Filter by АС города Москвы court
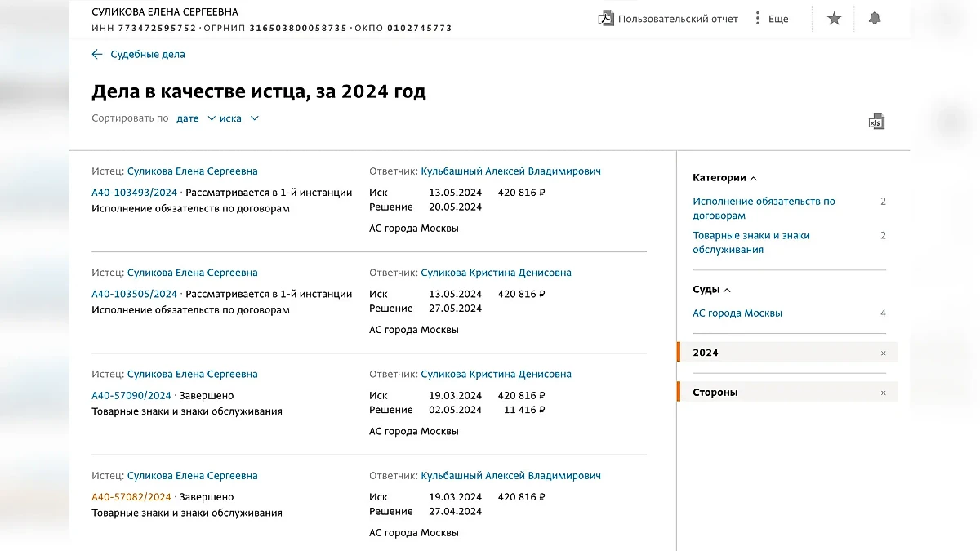 coord(737,313)
